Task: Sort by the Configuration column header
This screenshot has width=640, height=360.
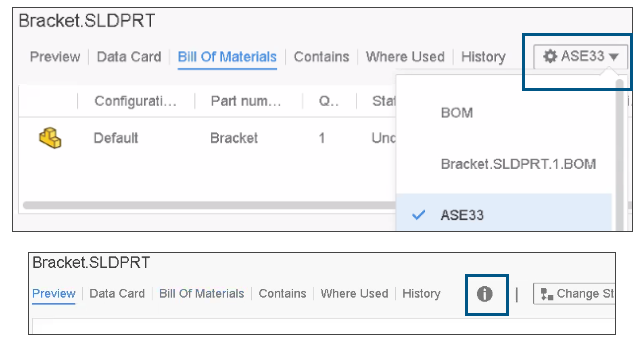Action: coord(136,101)
